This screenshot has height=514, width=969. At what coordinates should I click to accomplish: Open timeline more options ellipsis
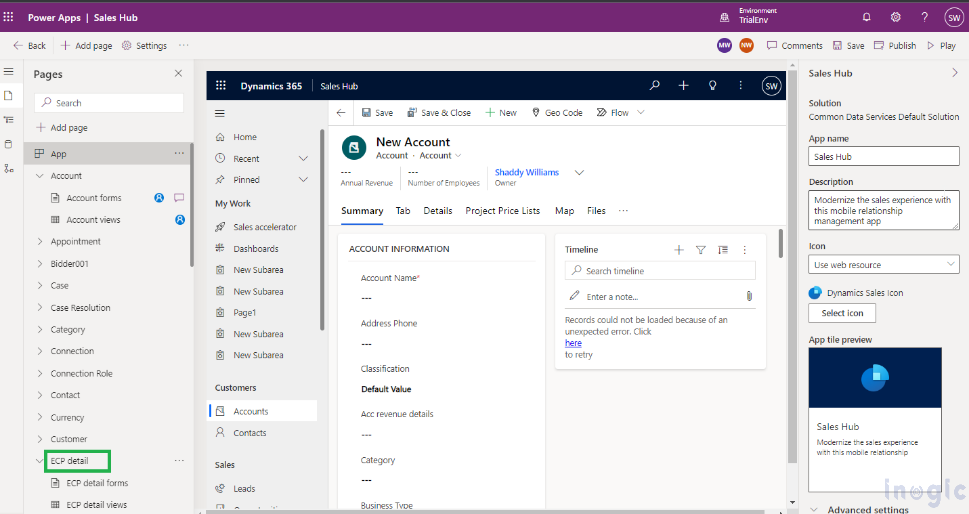click(x=745, y=250)
